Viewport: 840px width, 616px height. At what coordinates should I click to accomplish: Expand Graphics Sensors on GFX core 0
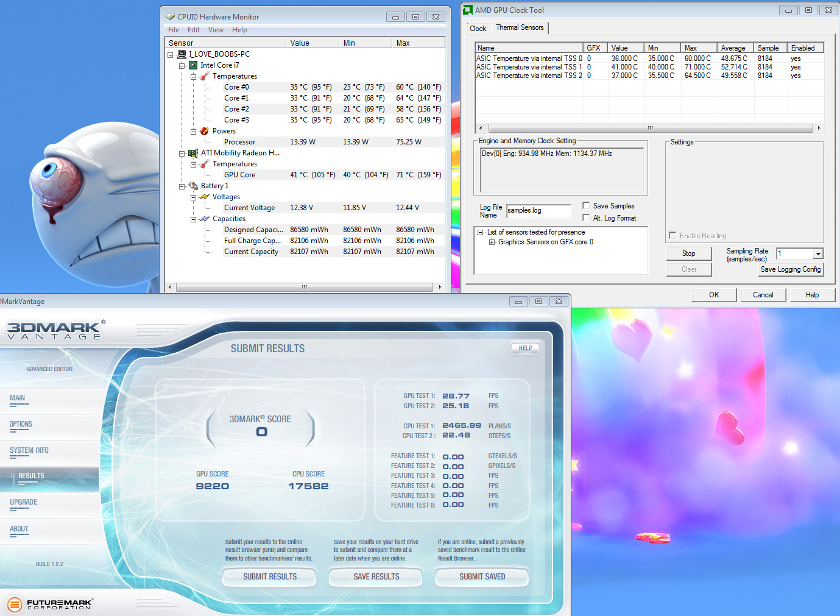coord(492,242)
